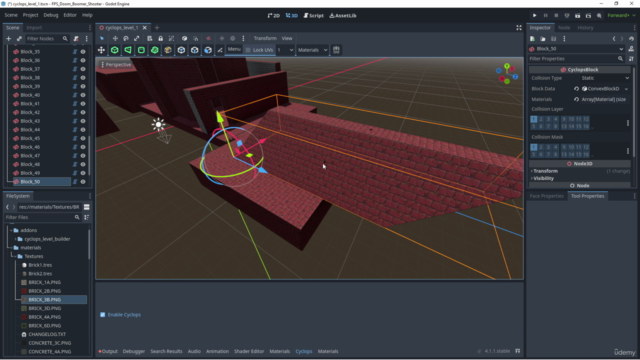Activate the Rotate Mode tool in 3D toolbar
Screen dimensions: 640x360
(126, 38)
